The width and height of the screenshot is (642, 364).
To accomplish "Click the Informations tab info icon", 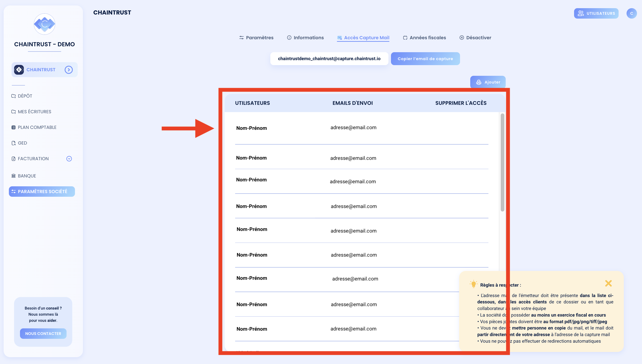I will pos(289,38).
